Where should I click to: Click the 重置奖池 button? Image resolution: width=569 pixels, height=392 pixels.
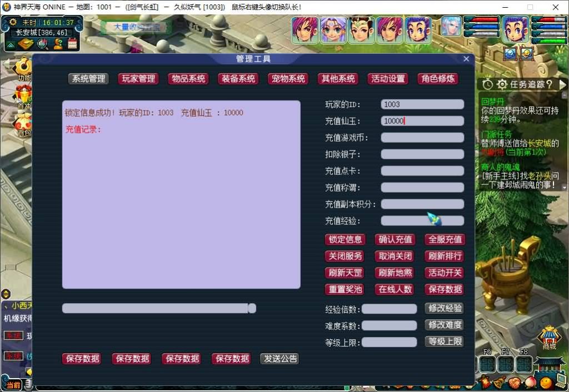[345, 289]
